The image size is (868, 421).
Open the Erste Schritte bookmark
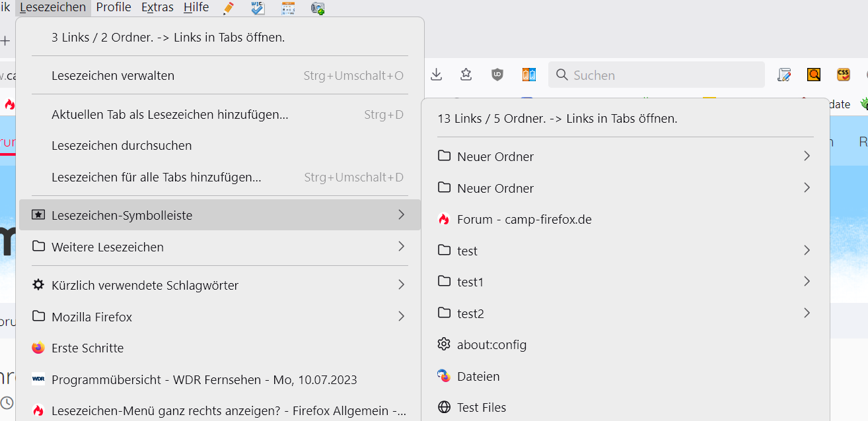click(x=87, y=348)
